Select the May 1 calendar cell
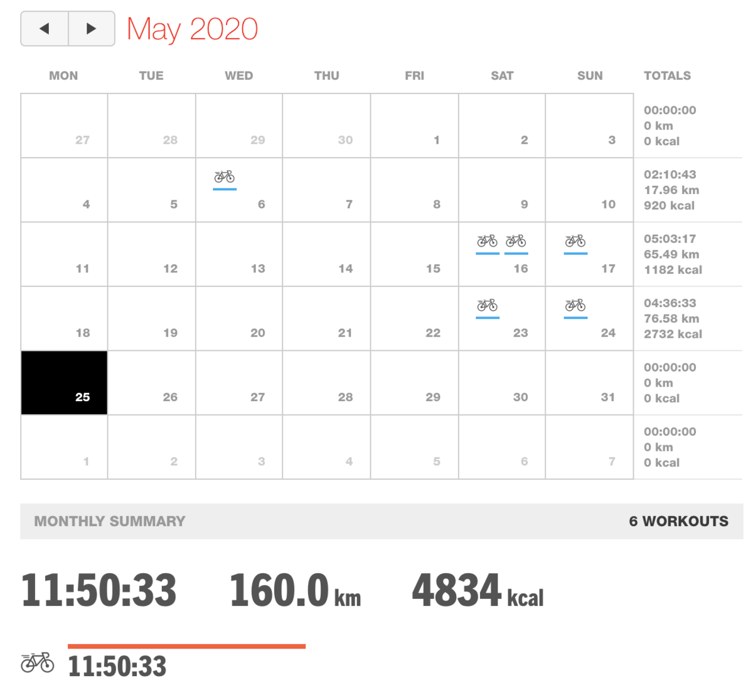 pyautogui.click(x=414, y=126)
